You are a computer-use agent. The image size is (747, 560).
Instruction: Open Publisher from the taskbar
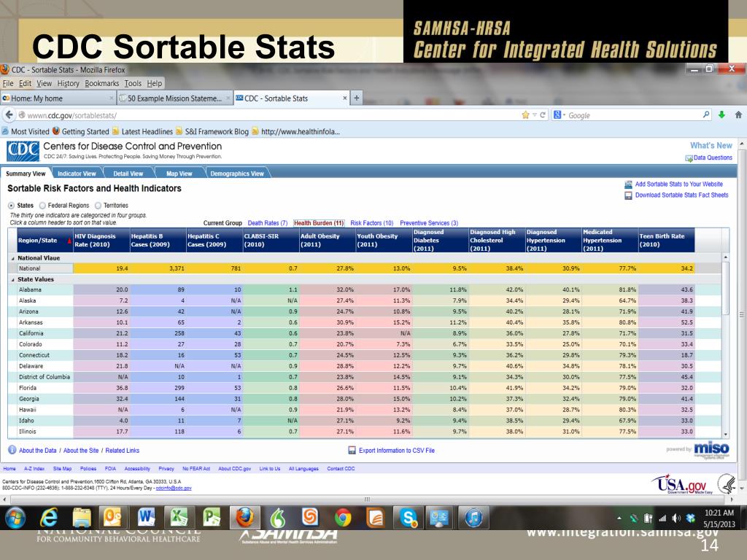(212, 518)
